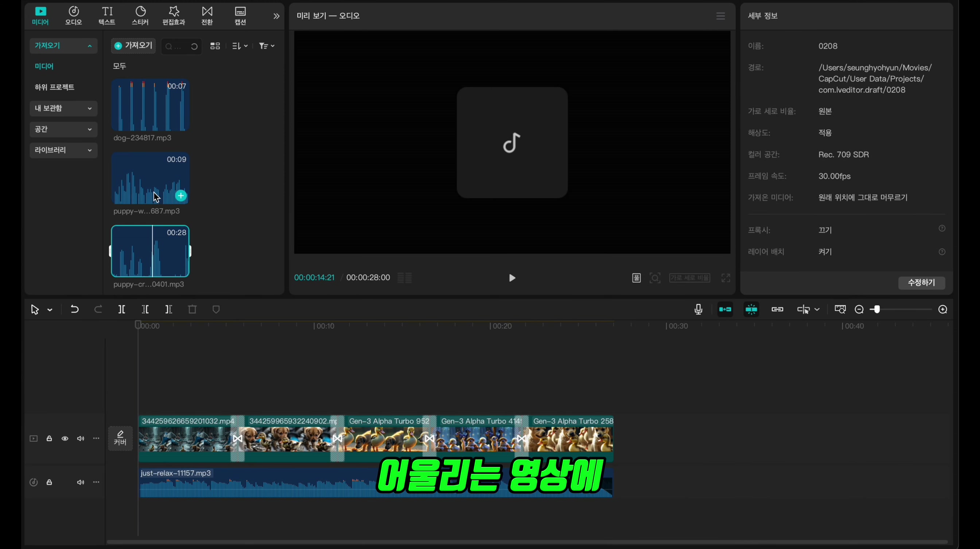Select 하위 프로젝트 in the sidebar
Screen dimensions: 980x549
point(54,87)
